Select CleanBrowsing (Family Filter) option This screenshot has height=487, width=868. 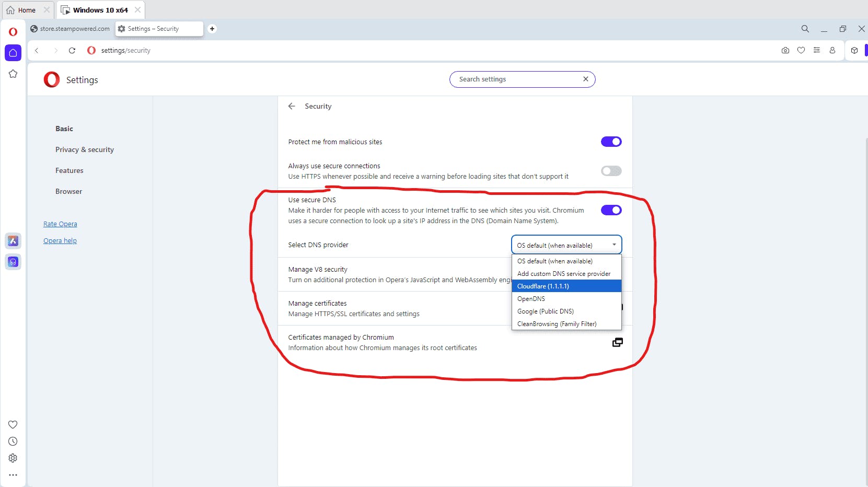pos(566,324)
